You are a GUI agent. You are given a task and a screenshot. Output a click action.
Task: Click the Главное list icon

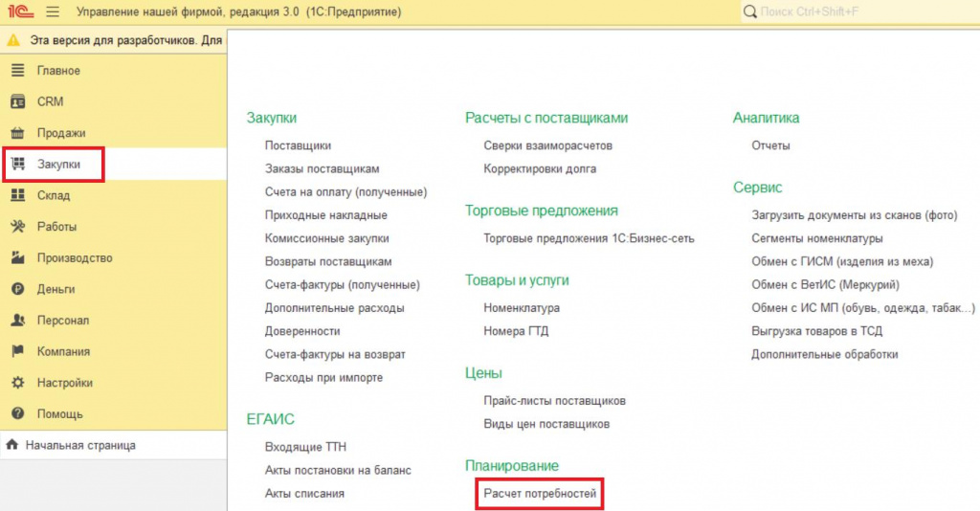[x=18, y=71]
